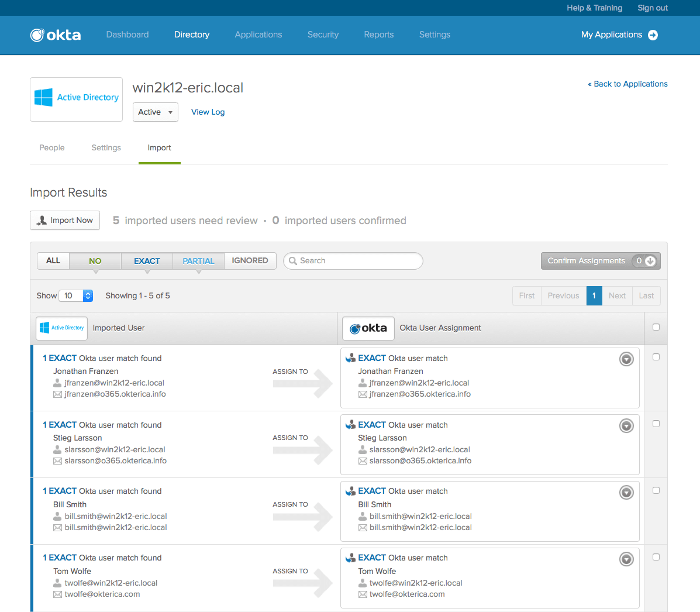
Task: Click the Active Directory app logo
Action: pyautogui.click(x=76, y=98)
